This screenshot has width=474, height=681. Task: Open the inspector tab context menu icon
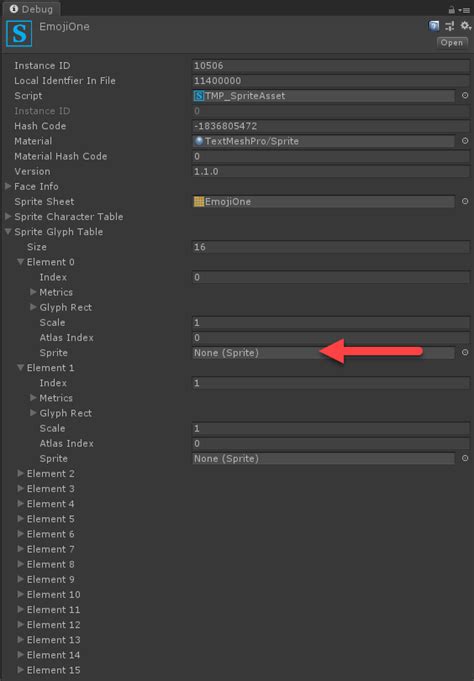tap(464, 10)
